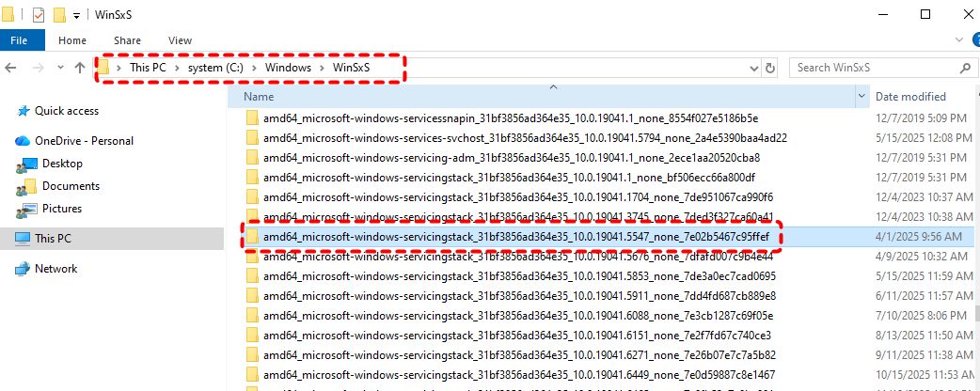980x391 pixels.
Task: Refresh the WinSxS folder view
Action: (771, 68)
